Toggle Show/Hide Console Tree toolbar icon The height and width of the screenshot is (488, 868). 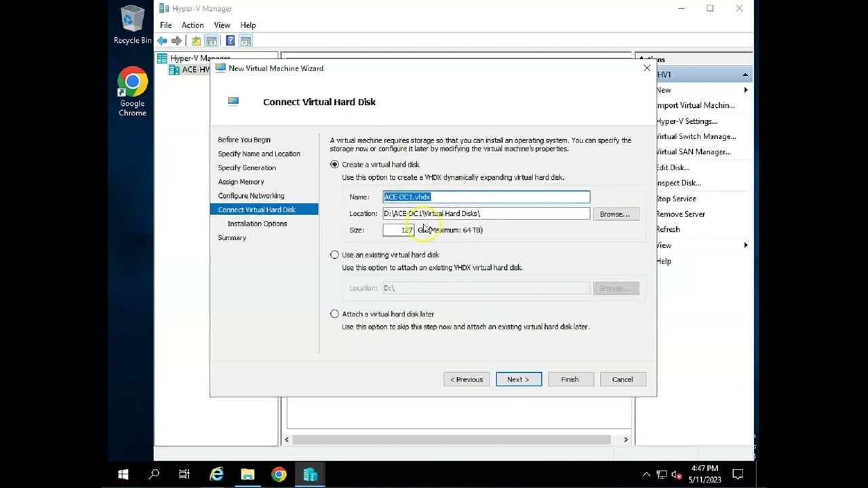pos(212,41)
